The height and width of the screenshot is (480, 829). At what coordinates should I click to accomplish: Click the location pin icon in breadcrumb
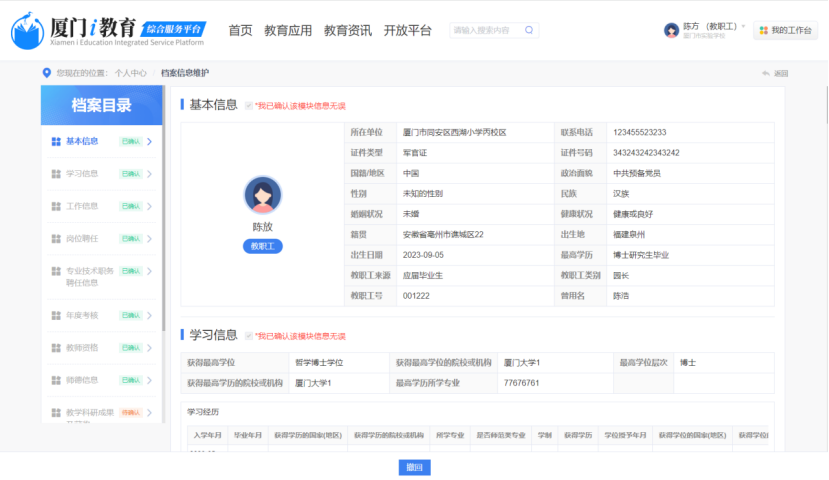pyautogui.click(x=46, y=73)
